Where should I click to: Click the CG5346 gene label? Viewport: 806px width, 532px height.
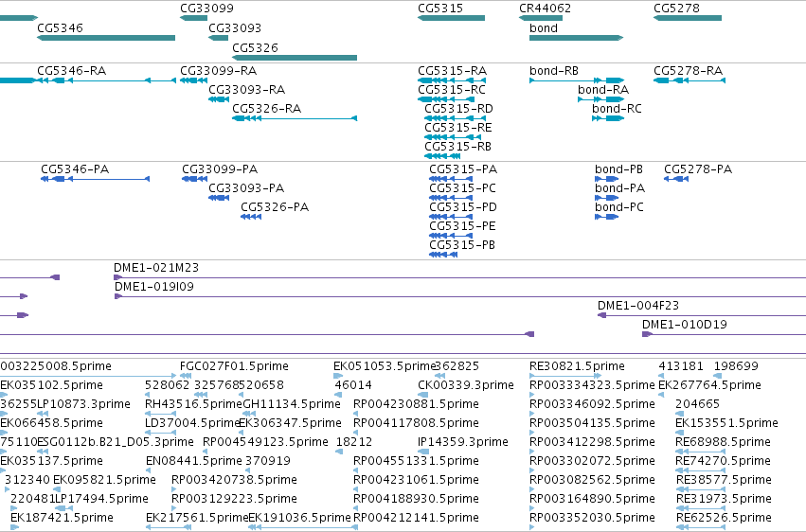60,27
